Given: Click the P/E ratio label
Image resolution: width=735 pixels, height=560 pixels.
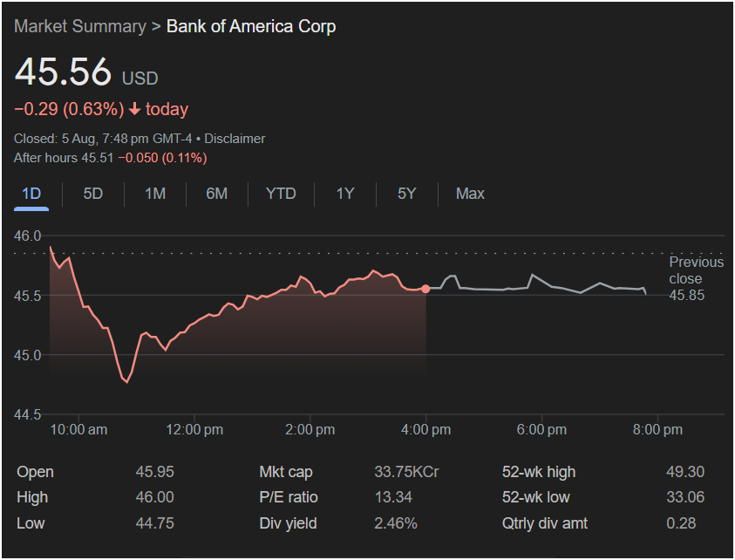Looking at the screenshot, I should coord(289,497).
